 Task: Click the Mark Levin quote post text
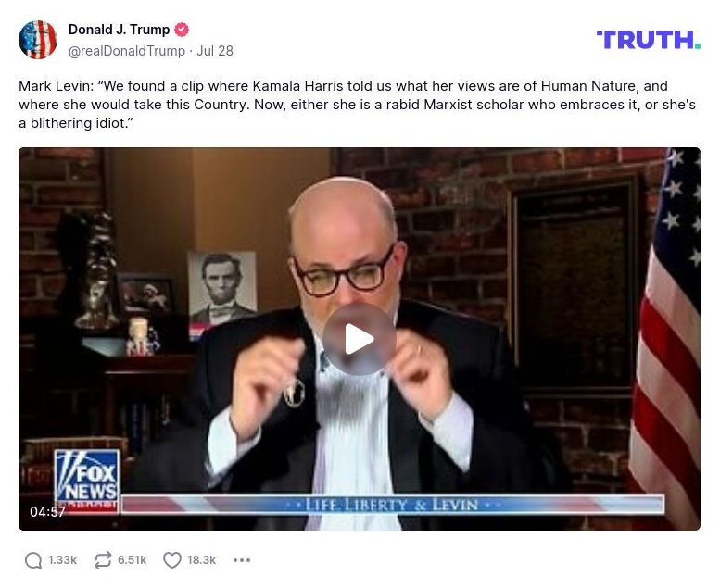tap(358, 105)
